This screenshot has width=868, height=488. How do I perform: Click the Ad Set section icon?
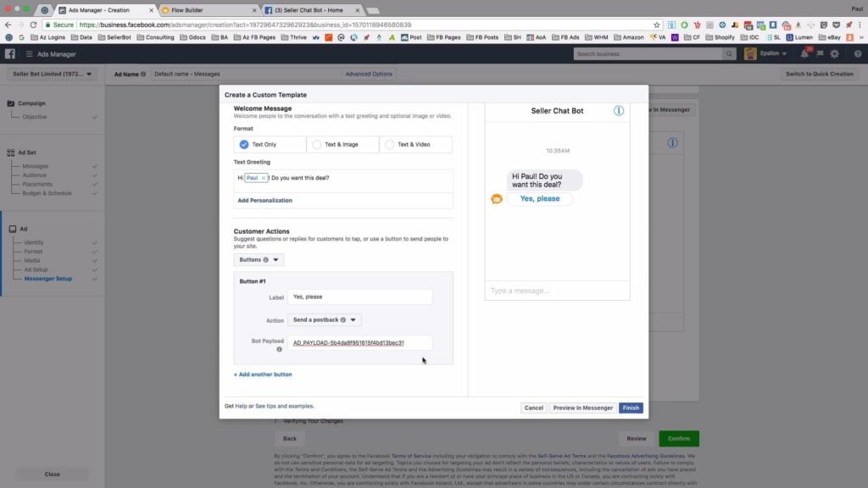(x=10, y=152)
